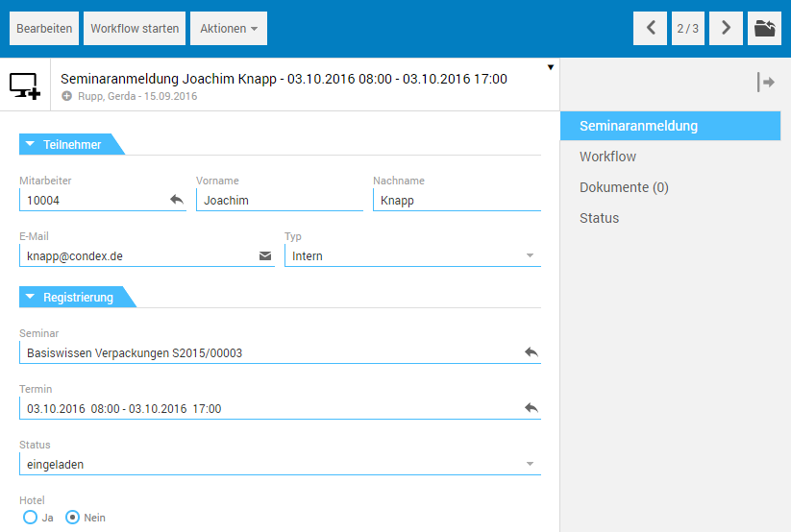Collapse the Teilnehmer section
This screenshot has height=532, width=791.
[x=31, y=144]
